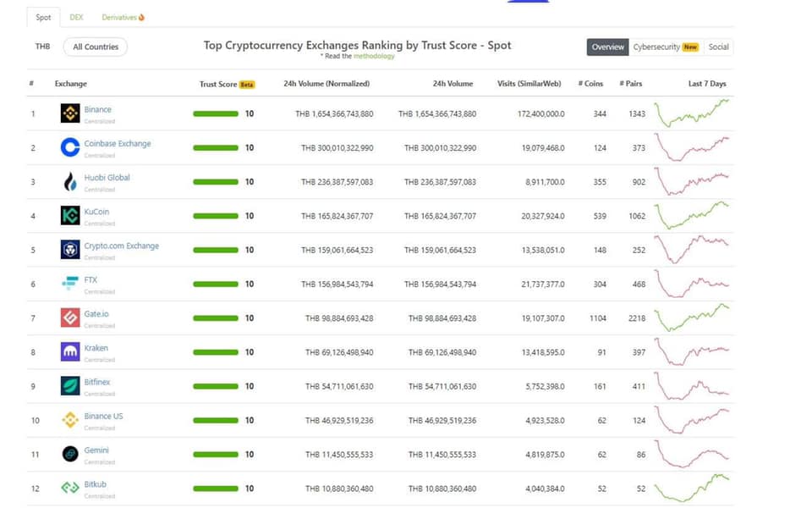Switch to the Social view
The width and height of the screenshot is (812, 508).
click(x=718, y=47)
